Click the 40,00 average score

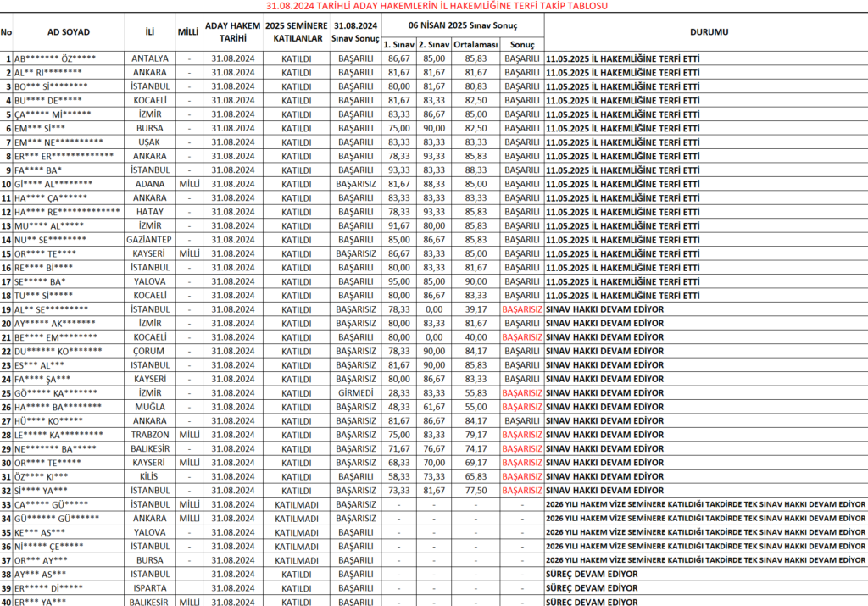coord(476,337)
